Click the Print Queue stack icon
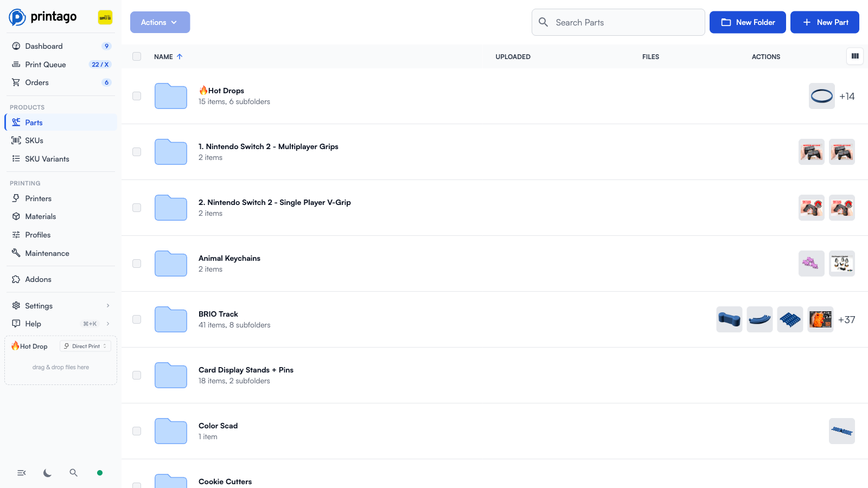Screen dimensions: 868x488 pyautogui.click(x=16, y=65)
